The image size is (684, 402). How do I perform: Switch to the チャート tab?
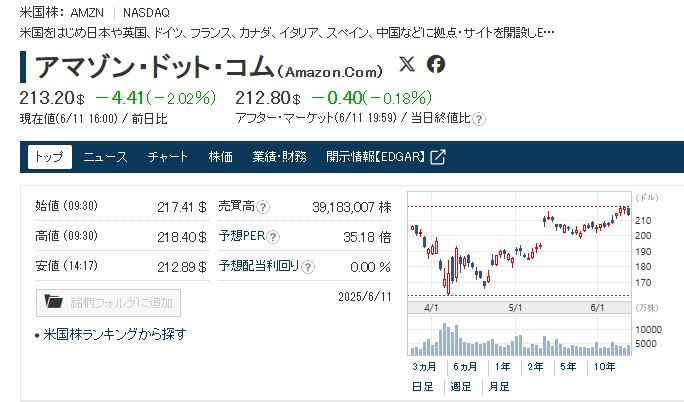(168, 157)
